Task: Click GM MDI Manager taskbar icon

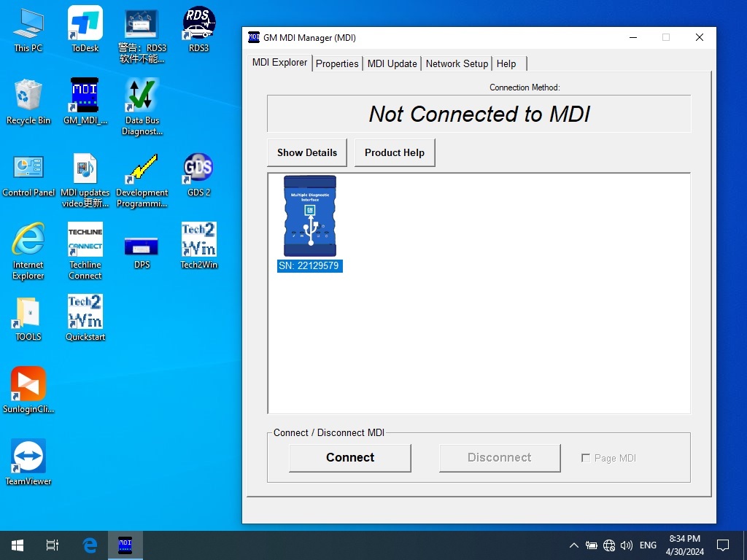Action: [125, 545]
